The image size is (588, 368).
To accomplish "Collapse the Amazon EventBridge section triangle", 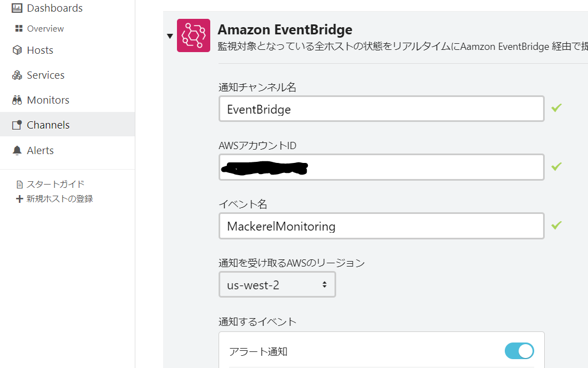I will pyautogui.click(x=170, y=37).
